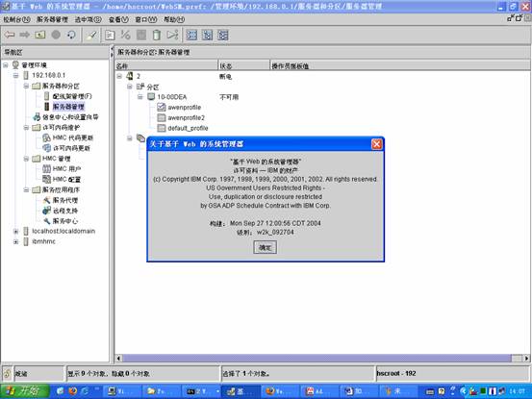Viewport: 532px width, 399px height.
Task: Click the up-one-level folder toolbar icon
Action: (x=40, y=35)
